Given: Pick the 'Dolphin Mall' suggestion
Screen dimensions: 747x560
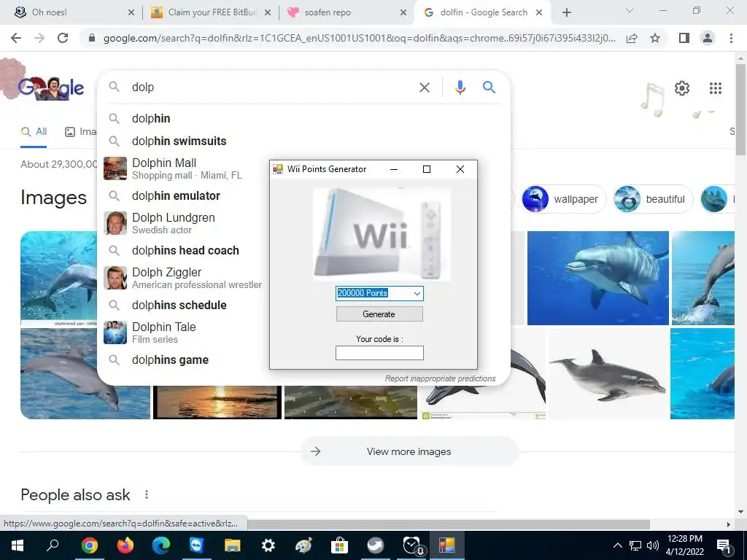Looking at the screenshot, I should point(184,168).
